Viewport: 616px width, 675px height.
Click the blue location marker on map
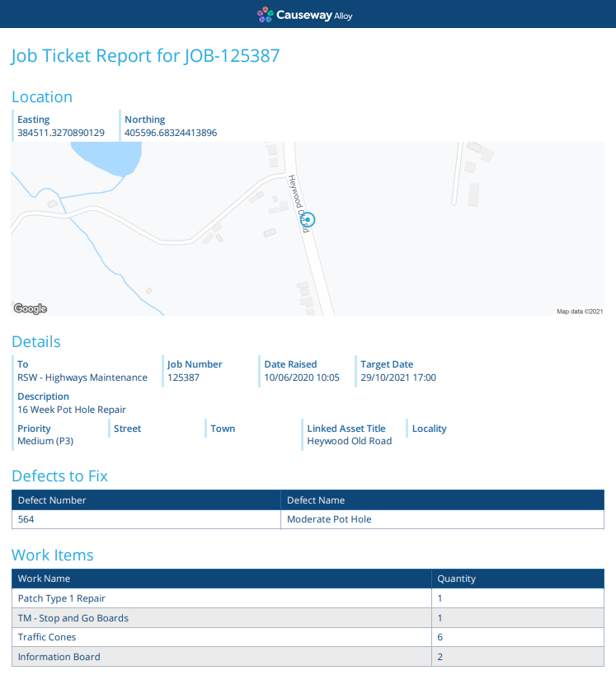(x=308, y=219)
